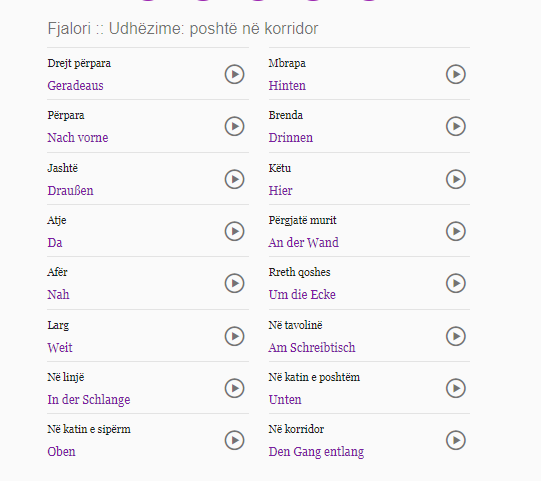Play the Unten pronunciation
This screenshot has height=481, width=541.
(456, 388)
